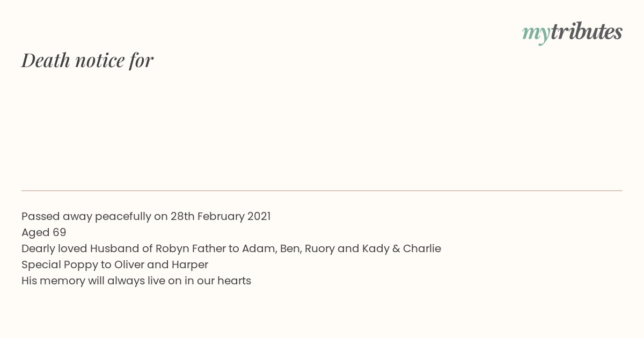Viewport: 644px width, 338px height.
Task: Click the mytributes logo
Action: coord(572,33)
